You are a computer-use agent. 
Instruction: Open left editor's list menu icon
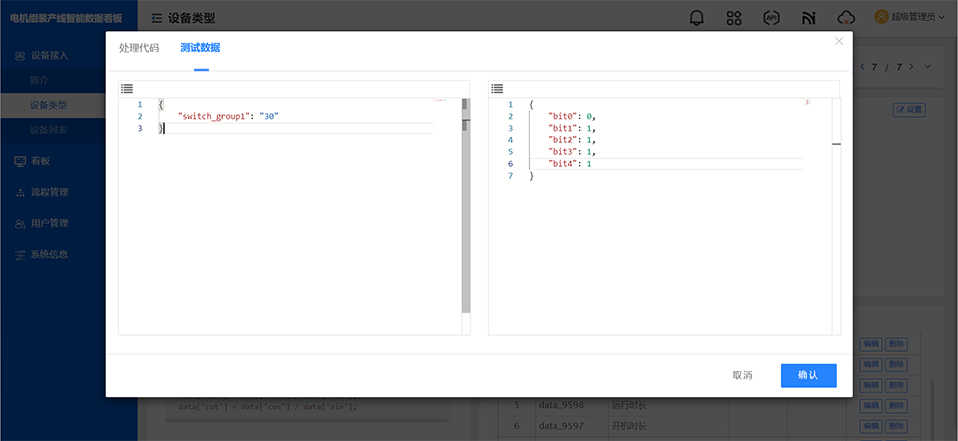[127, 89]
